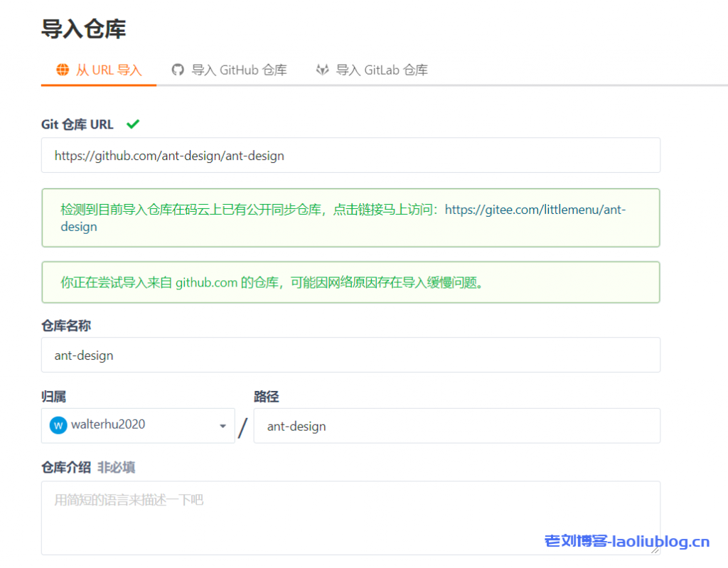Click the GitHub octocat icon
This screenshot has width=728, height=568.
click(178, 70)
